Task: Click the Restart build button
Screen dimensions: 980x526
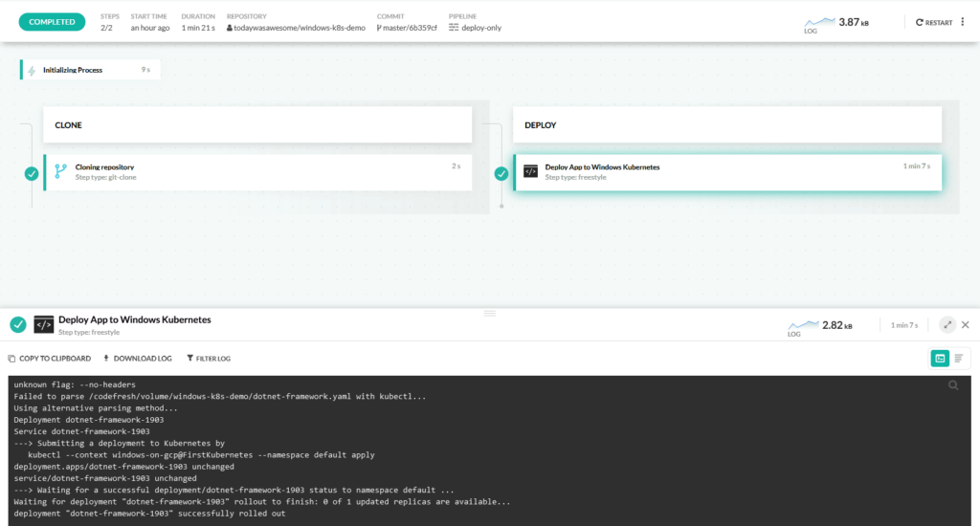Action: coord(933,22)
